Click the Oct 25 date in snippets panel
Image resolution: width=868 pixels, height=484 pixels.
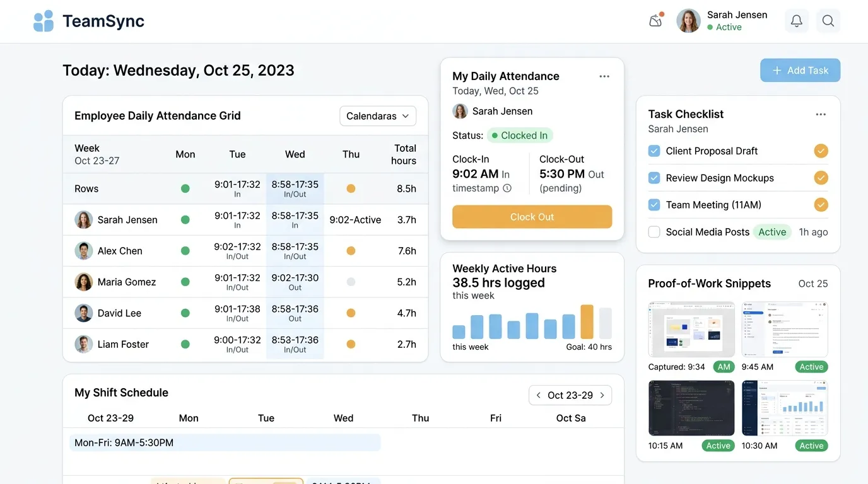[813, 284]
